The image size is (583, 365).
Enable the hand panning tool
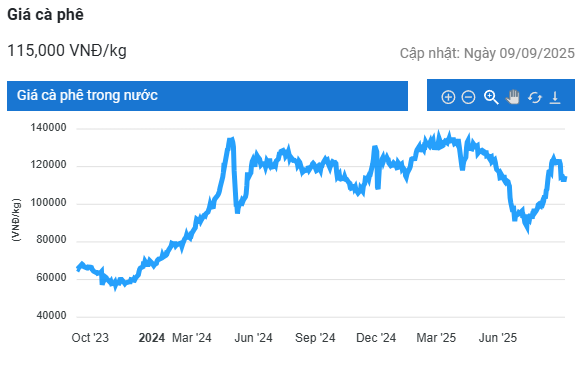pyautogui.click(x=513, y=97)
